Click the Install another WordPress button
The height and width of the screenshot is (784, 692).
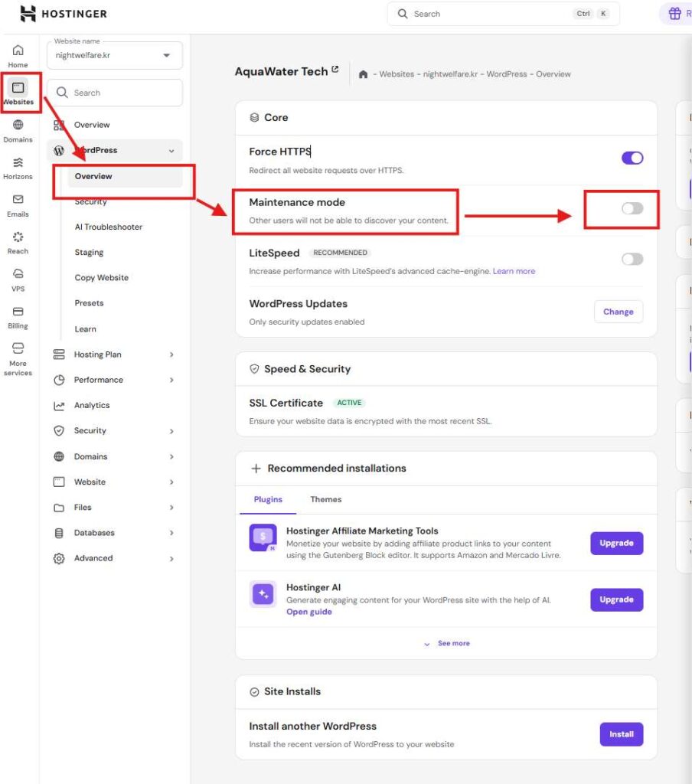pyautogui.click(x=621, y=734)
